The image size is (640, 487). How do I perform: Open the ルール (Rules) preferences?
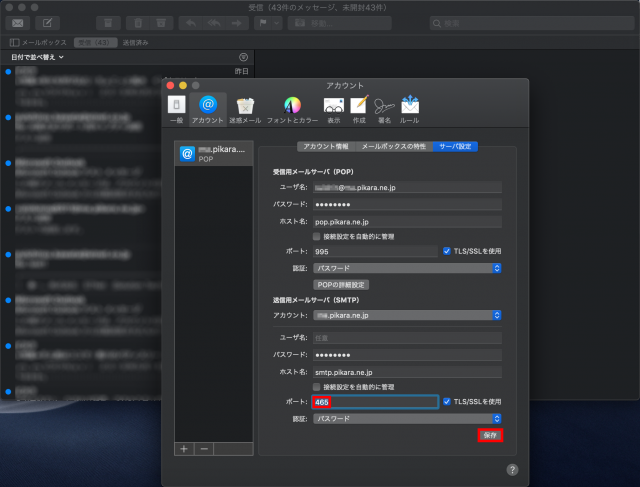click(410, 108)
